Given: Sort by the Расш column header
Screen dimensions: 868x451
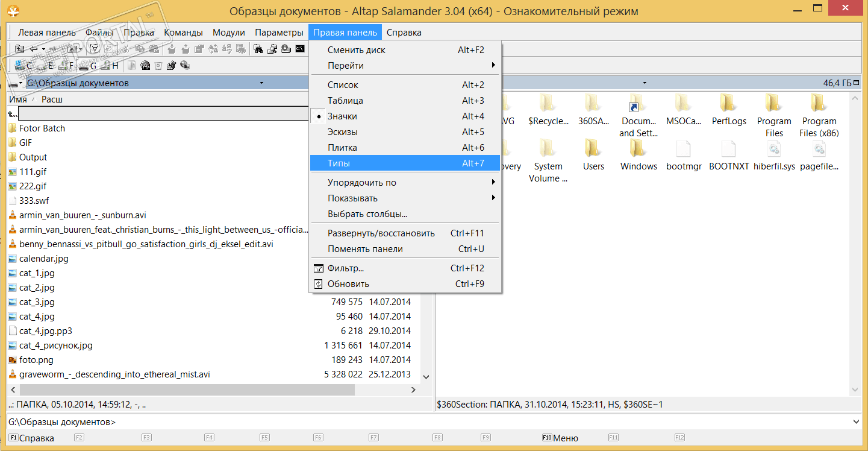Looking at the screenshot, I should coord(52,99).
